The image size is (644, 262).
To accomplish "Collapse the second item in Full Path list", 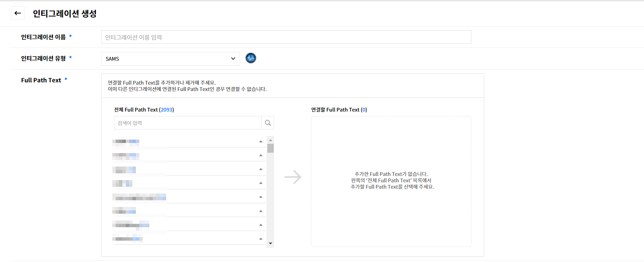I will point(261,155).
